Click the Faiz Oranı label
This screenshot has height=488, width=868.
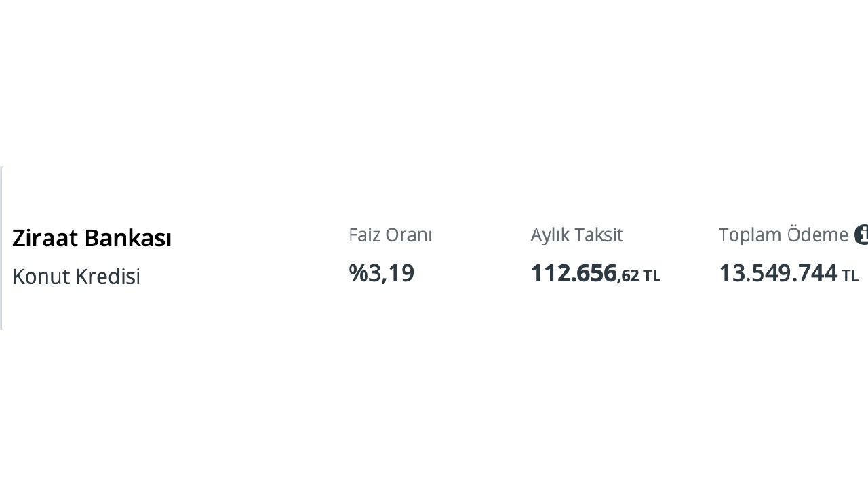[390, 235]
